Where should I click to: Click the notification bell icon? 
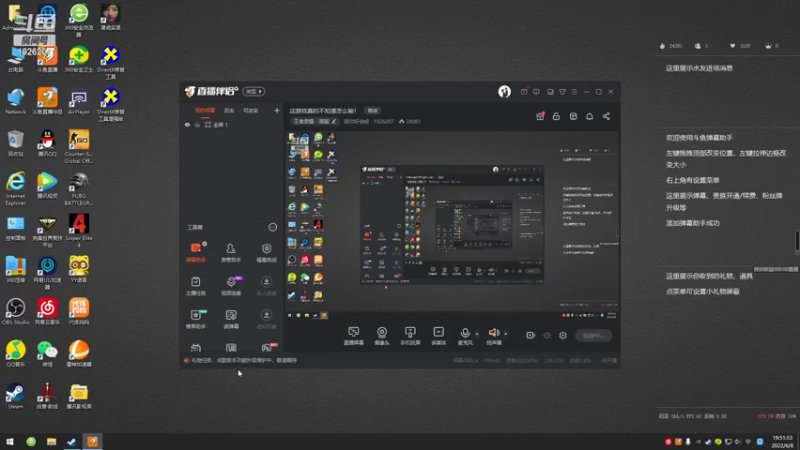tap(589, 116)
